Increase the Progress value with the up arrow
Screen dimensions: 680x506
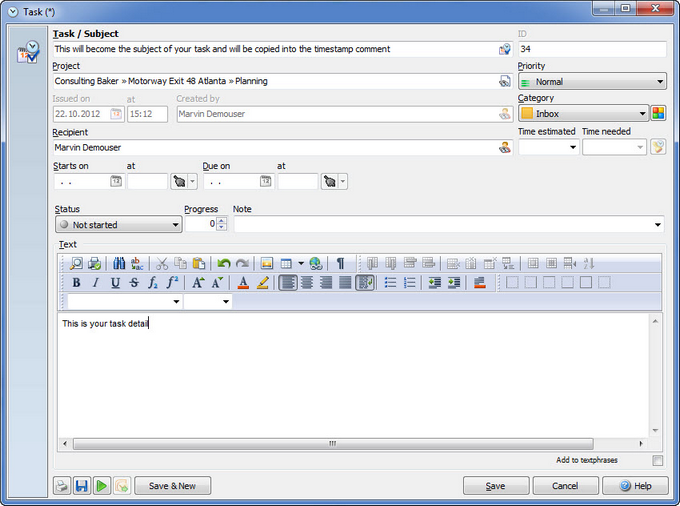pyautogui.click(x=222, y=221)
